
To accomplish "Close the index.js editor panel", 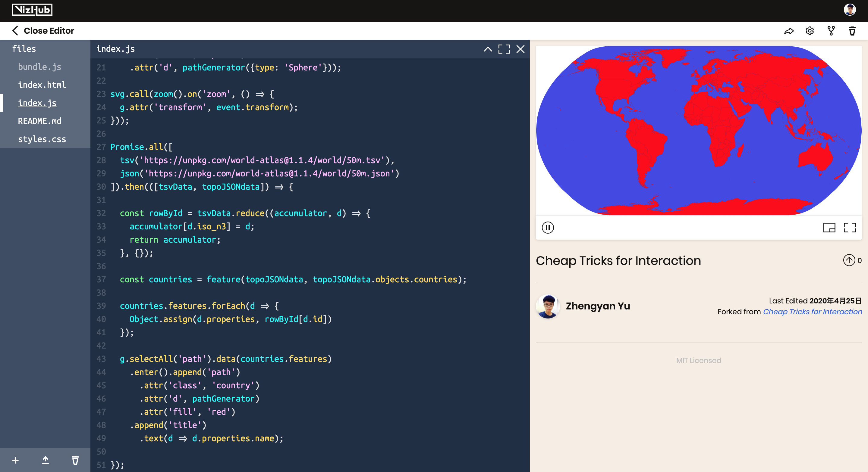I will [x=520, y=49].
